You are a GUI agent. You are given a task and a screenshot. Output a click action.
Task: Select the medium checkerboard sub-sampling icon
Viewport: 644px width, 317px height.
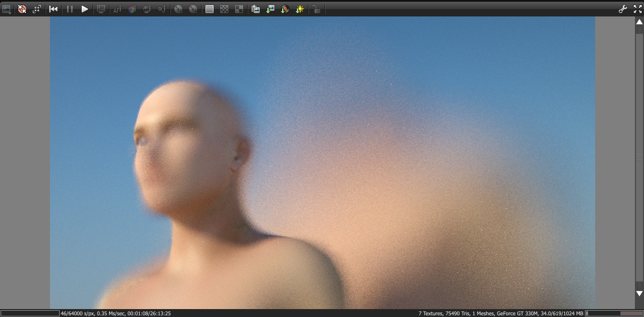click(x=224, y=9)
